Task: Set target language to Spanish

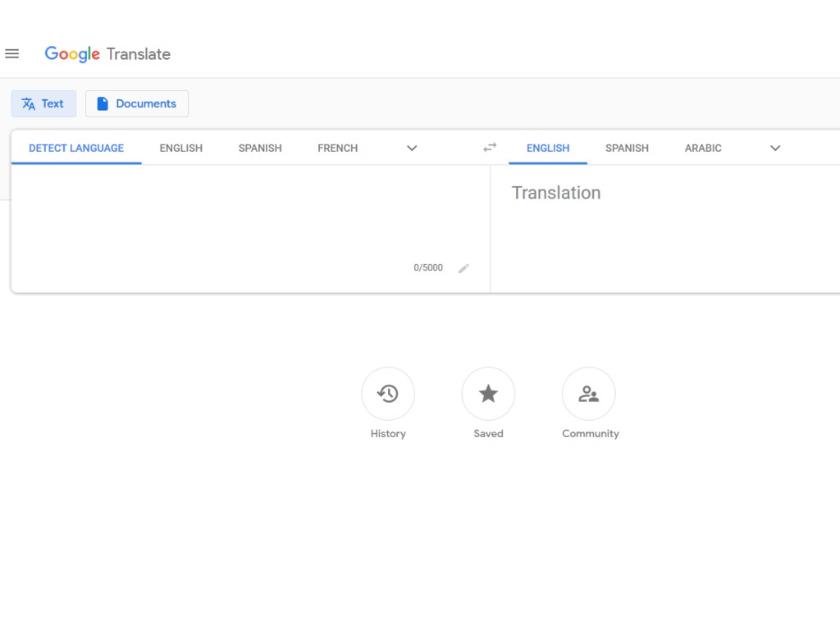Action: [x=627, y=148]
